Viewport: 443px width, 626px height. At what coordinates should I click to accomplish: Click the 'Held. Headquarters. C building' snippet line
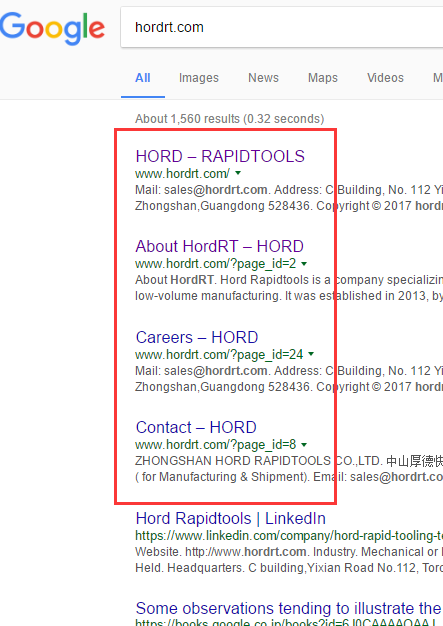pyautogui.click(x=289, y=568)
